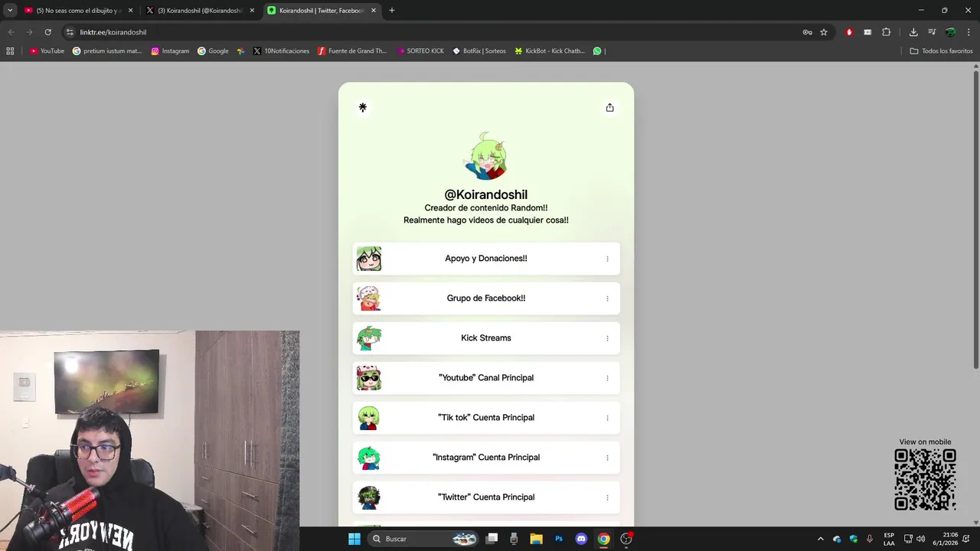
Task: Reload the current page
Action: (47, 32)
